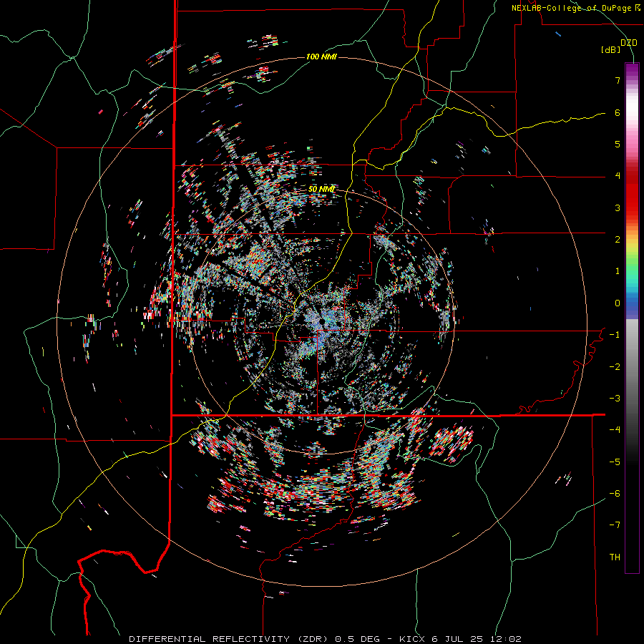Screen dimensions: 644x644
Task: Click the 2 value on color scale
Action: pyautogui.click(x=618, y=240)
